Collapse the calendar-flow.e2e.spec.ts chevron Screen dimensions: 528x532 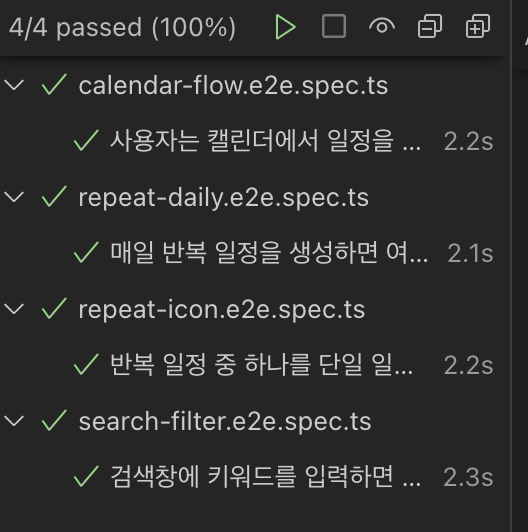14,85
